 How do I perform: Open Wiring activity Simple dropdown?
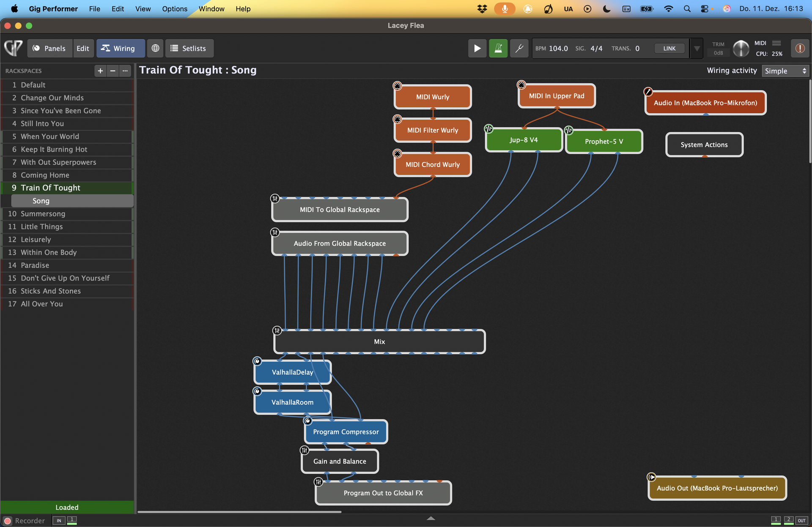(x=785, y=71)
